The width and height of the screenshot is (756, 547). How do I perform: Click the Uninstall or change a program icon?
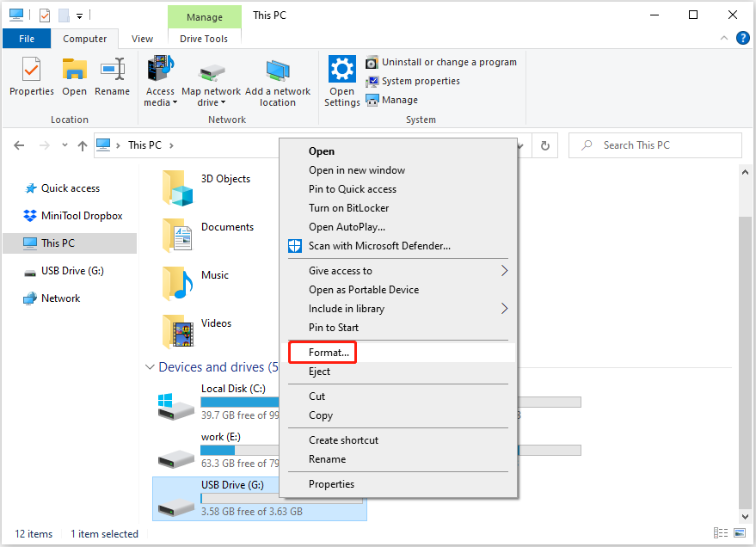tap(372, 61)
